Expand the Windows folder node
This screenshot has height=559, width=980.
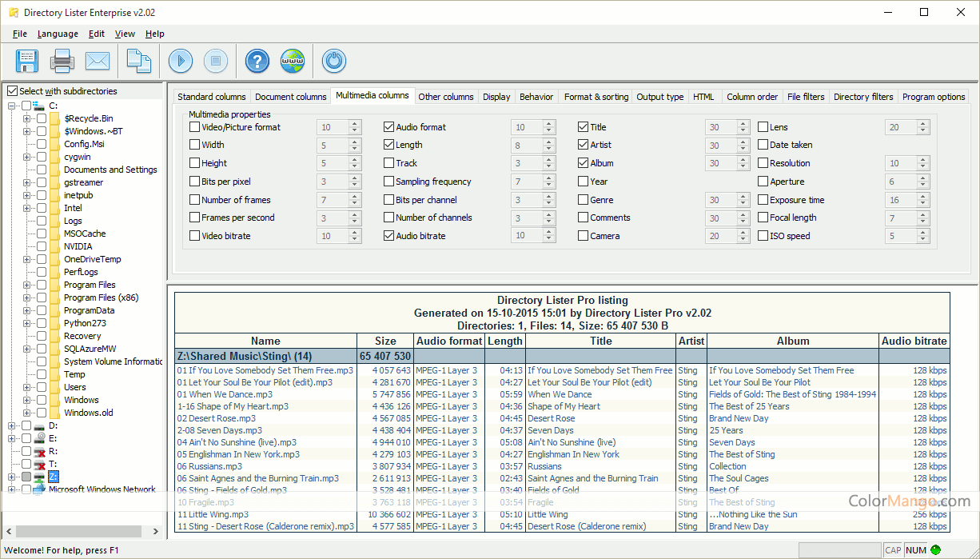coord(26,400)
